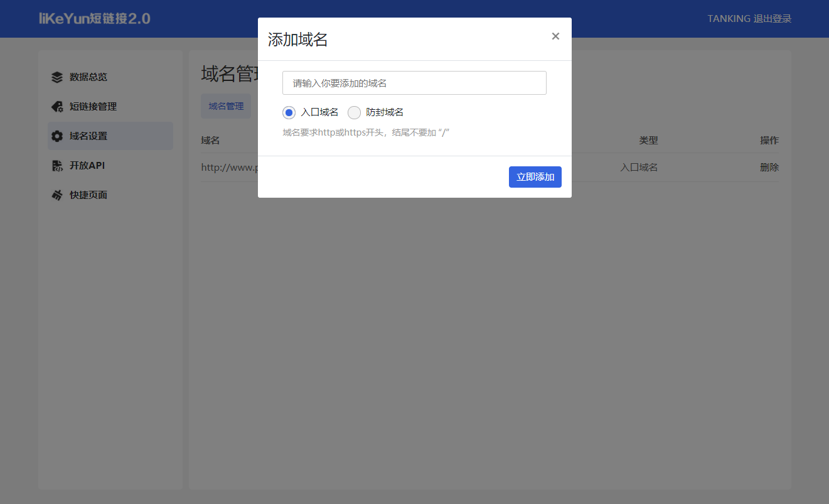Click the TANKING username in header

click(729, 19)
